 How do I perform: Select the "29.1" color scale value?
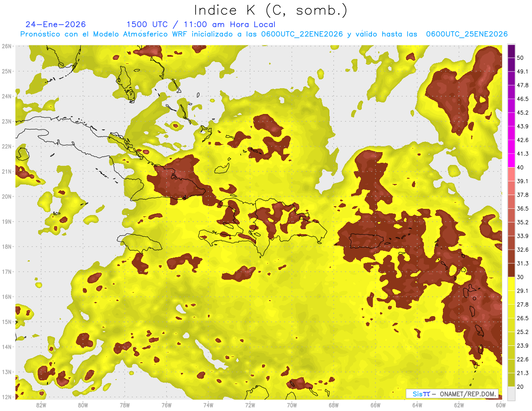tap(523, 291)
